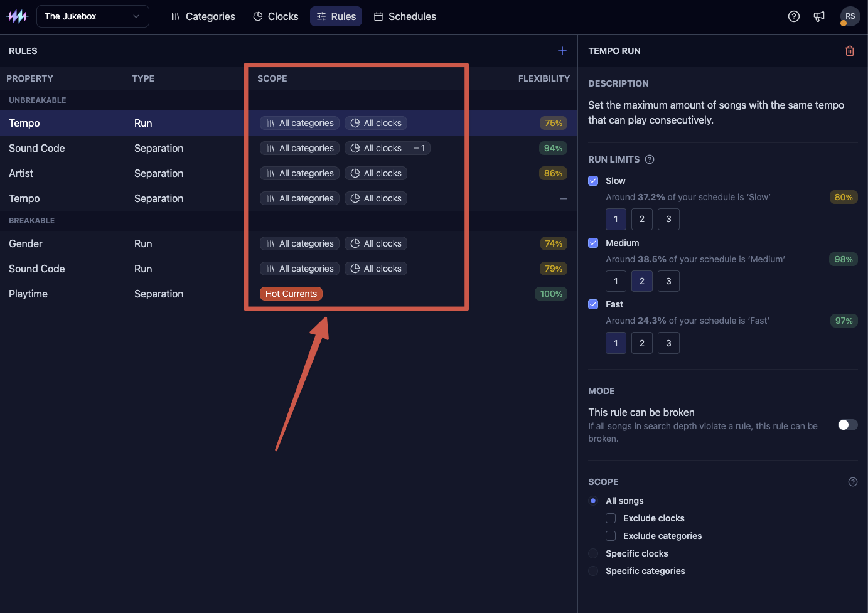Click the Flexibility column header

pyautogui.click(x=544, y=78)
